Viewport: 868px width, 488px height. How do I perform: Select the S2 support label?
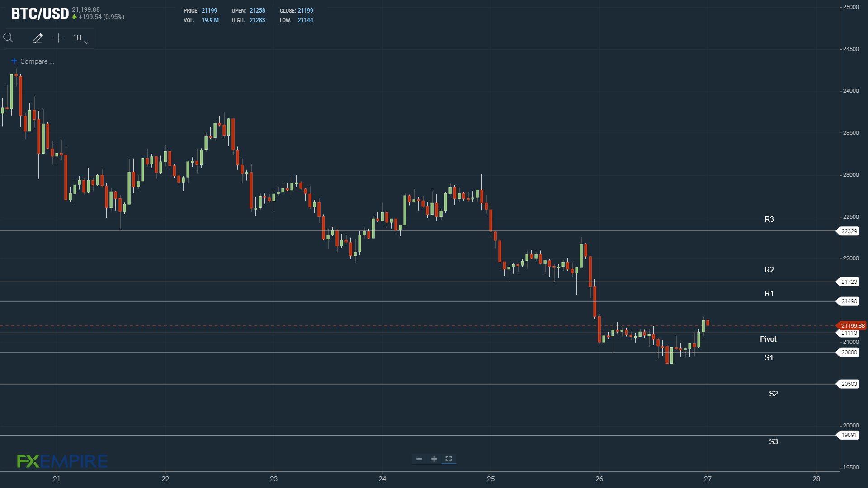(774, 394)
